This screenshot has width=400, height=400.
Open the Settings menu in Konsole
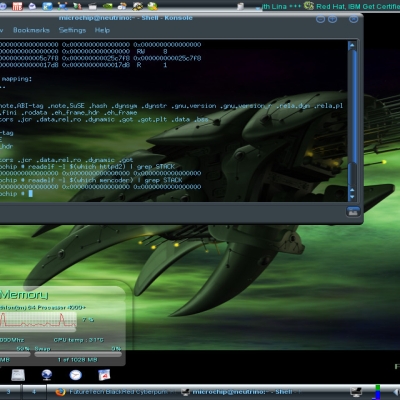72,30
